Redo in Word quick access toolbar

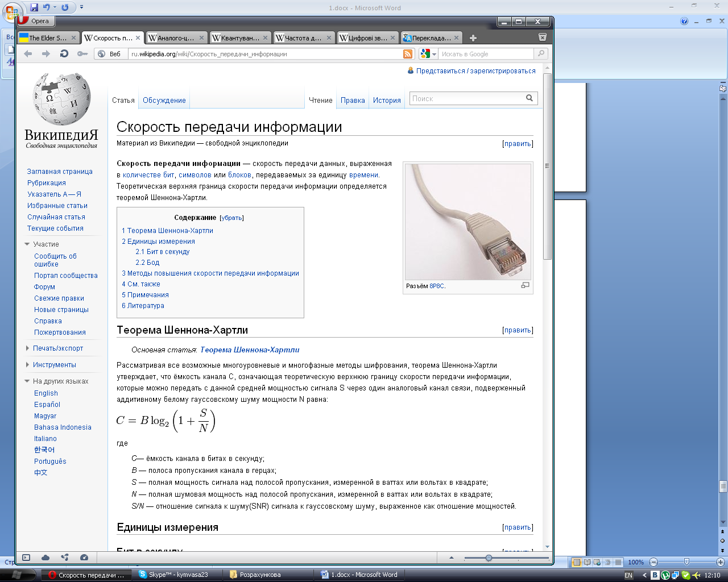click(x=65, y=7)
